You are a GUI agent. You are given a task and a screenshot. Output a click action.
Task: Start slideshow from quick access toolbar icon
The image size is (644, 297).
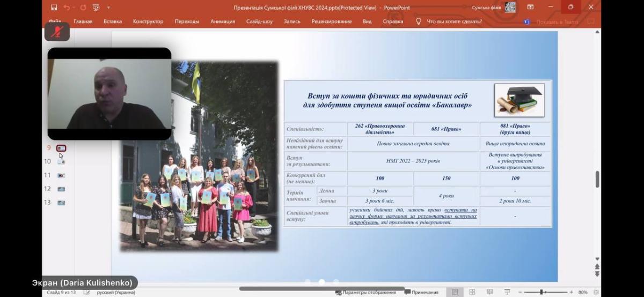(95, 8)
